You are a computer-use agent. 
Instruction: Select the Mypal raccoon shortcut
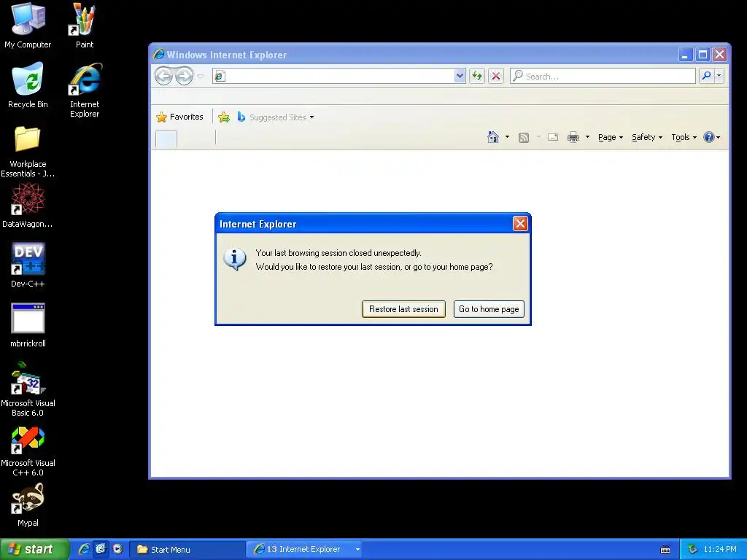(x=28, y=505)
